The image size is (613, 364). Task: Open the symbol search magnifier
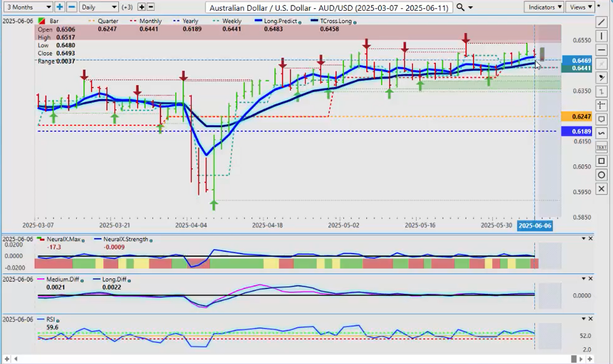click(461, 7)
